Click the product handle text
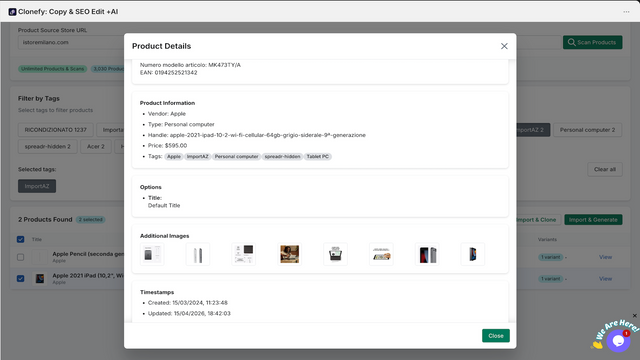The height and width of the screenshot is (360, 640). pos(268,135)
